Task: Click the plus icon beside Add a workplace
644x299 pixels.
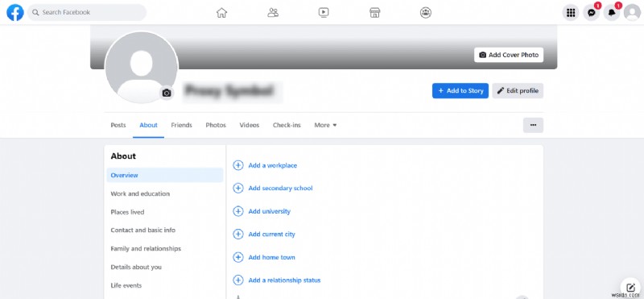Action: click(x=238, y=165)
